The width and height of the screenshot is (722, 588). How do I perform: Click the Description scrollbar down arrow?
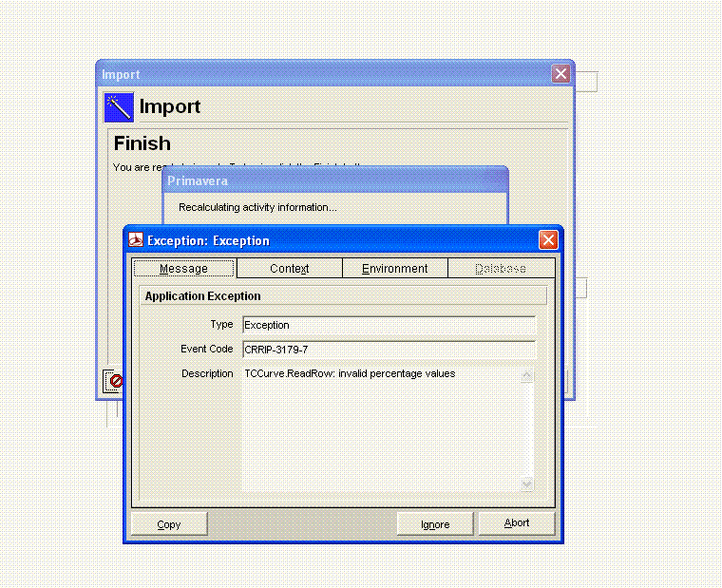click(x=526, y=484)
